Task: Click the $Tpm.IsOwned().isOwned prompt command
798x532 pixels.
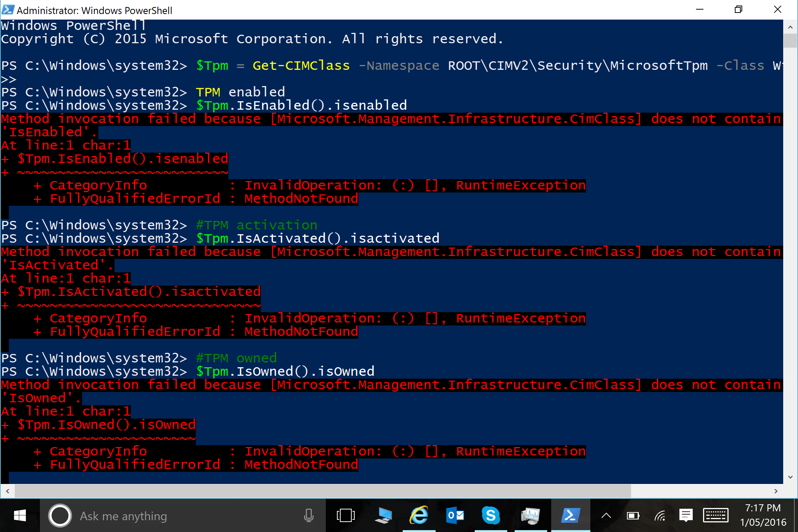Action: pos(285,372)
